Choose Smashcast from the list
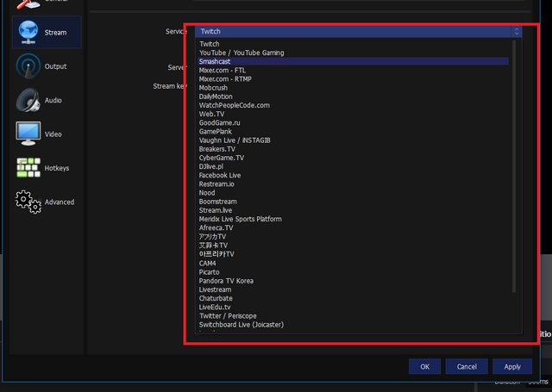This screenshot has width=552, height=392. (x=353, y=61)
